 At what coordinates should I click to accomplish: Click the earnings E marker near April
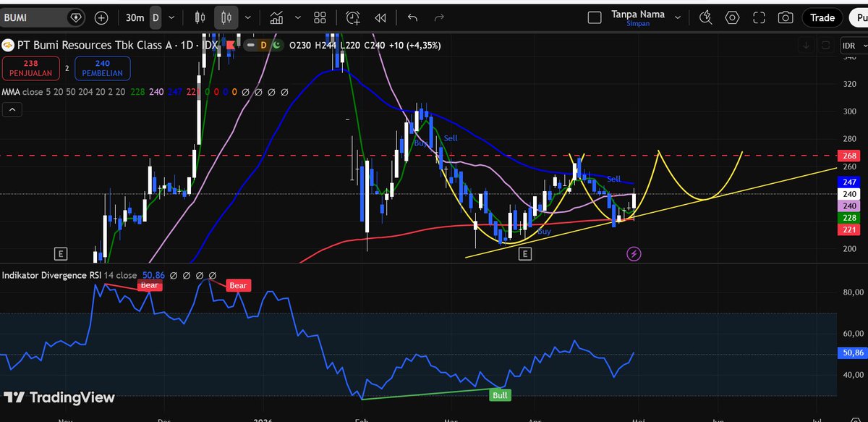524,253
